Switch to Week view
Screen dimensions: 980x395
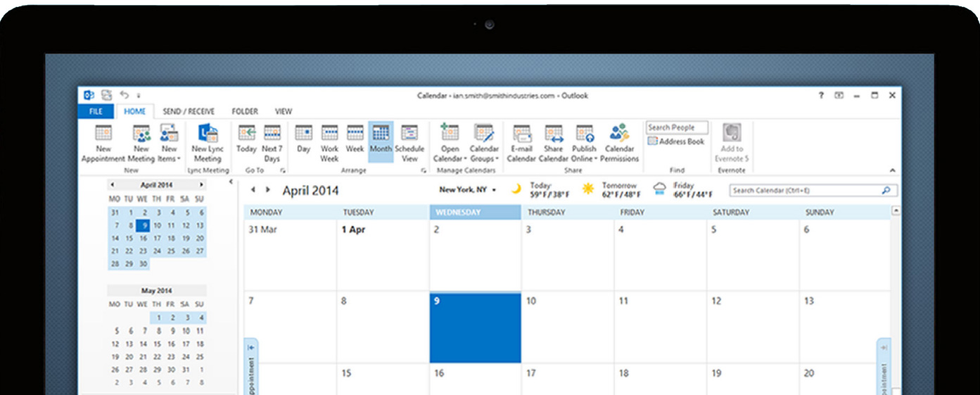355,139
